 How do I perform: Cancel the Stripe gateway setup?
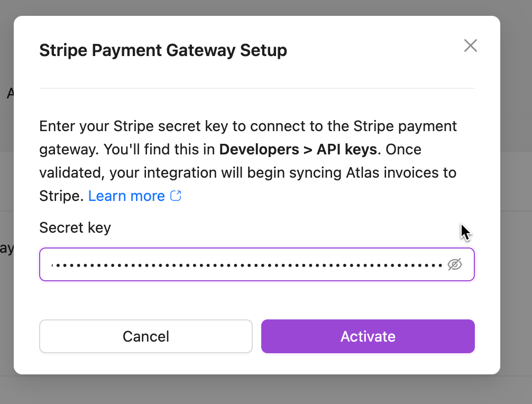click(x=146, y=336)
